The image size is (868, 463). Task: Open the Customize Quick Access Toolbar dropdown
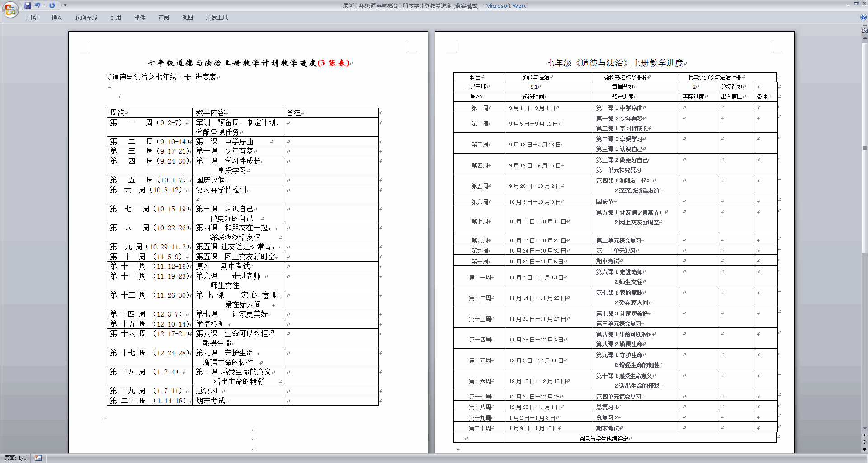pyautogui.click(x=65, y=5)
